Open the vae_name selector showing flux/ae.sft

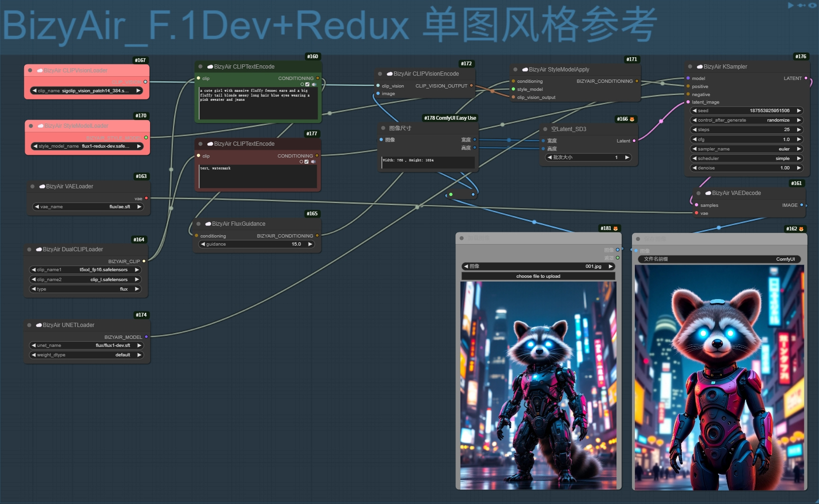coord(88,207)
